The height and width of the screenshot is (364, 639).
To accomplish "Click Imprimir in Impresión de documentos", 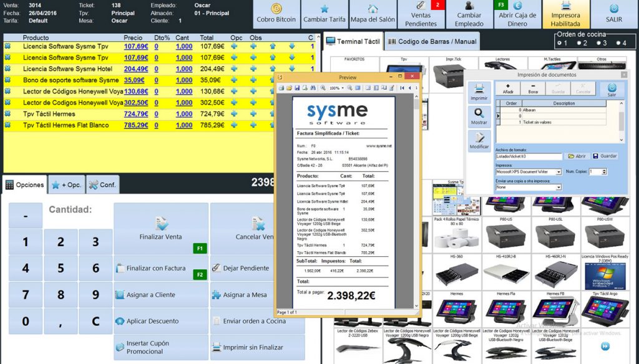I will (x=479, y=92).
